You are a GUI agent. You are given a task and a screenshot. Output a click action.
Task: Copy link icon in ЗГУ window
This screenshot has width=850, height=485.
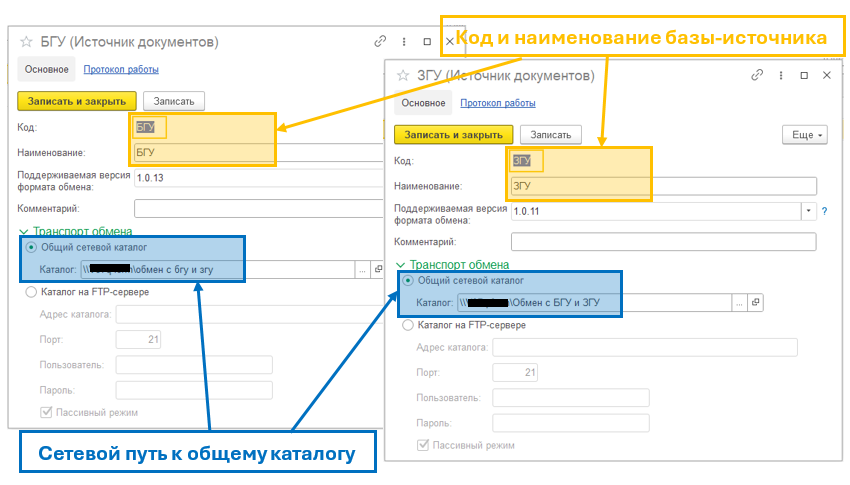pyautogui.click(x=757, y=75)
